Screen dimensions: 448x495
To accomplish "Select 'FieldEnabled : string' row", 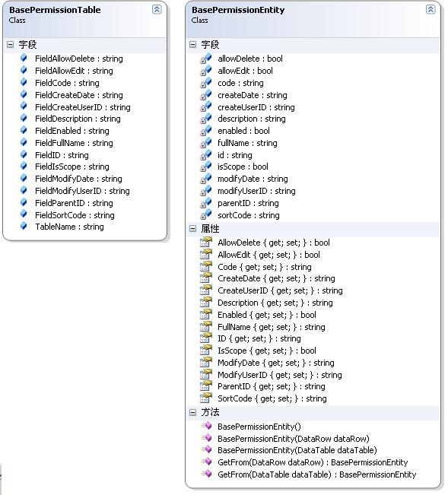I will [72, 131].
